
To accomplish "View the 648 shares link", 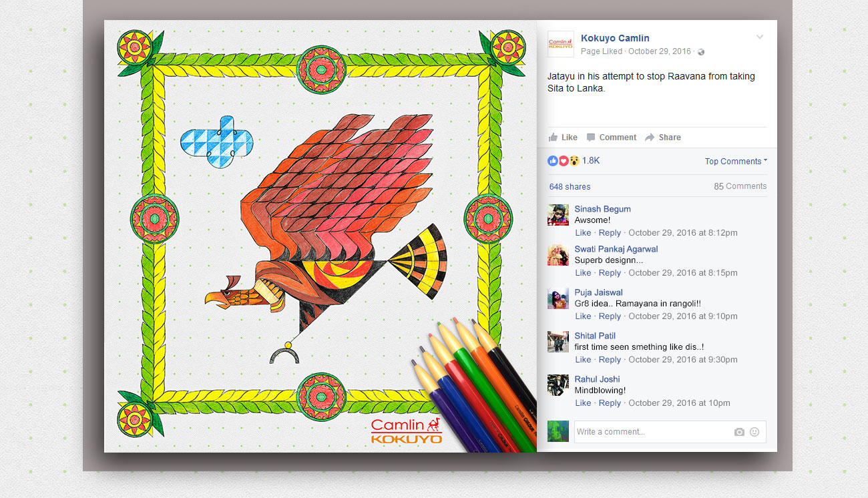I will (x=570, y=187).
